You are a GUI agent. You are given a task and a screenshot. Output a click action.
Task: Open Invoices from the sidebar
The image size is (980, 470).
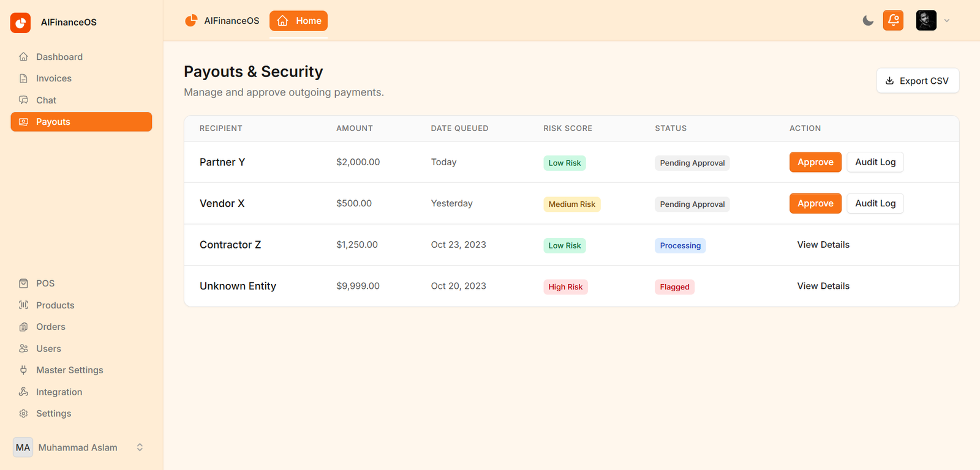[x=81, y=78]
